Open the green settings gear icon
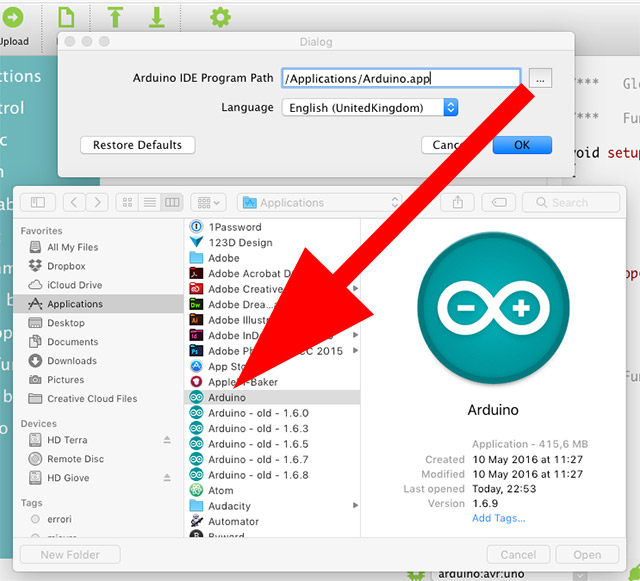 [220, 17]
